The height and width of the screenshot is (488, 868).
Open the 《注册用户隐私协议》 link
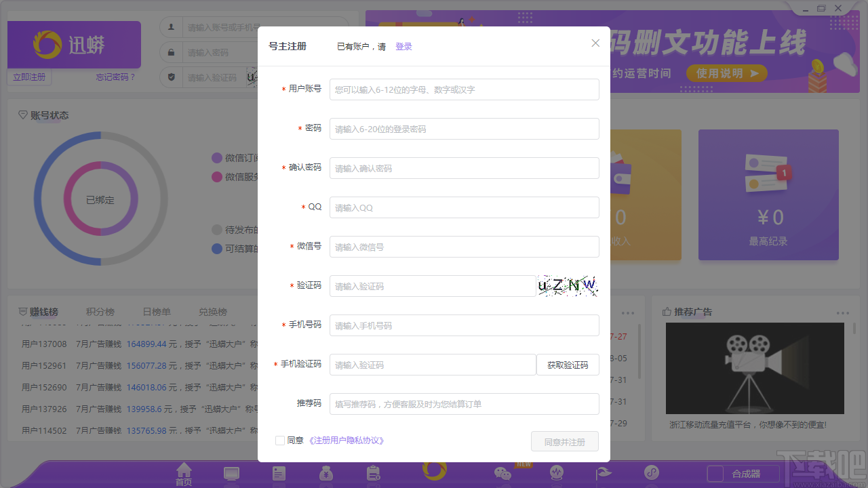pos(347,441)
